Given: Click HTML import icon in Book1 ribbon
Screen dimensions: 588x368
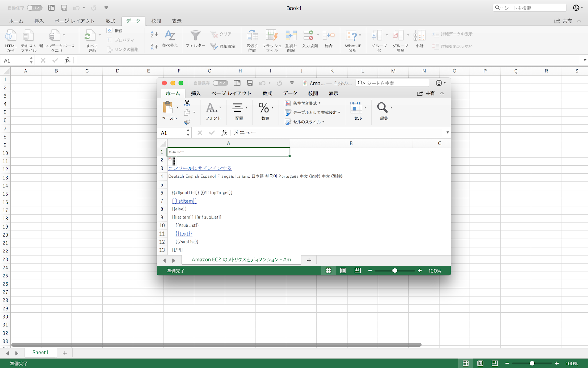Looking at the screenshot, I should coord(10,36).
